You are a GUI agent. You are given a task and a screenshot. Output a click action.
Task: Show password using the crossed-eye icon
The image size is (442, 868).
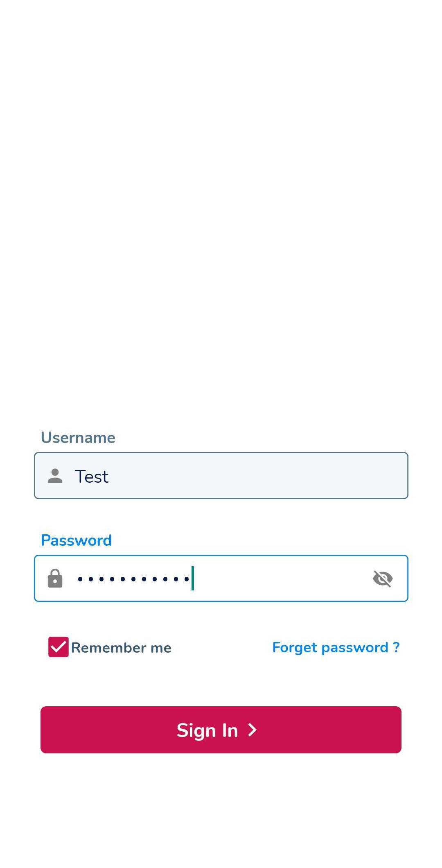coord(383,579)
